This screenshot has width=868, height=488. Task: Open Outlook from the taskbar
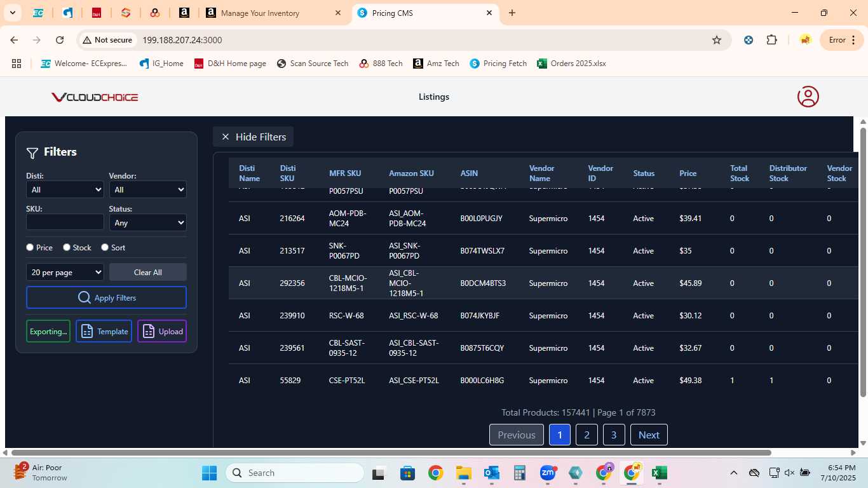tap(491, 473)
